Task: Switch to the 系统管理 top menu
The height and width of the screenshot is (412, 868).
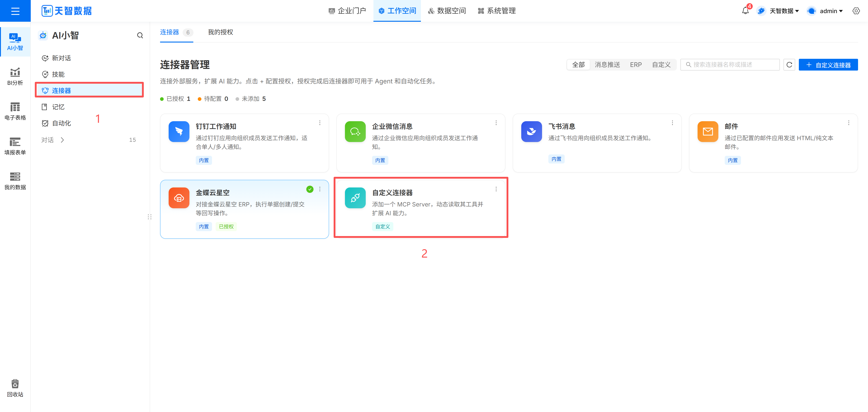Action: click(497, 11)
